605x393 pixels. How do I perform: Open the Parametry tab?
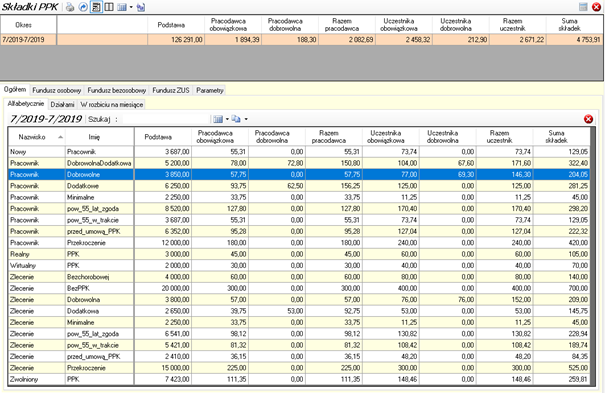(210, 90)
